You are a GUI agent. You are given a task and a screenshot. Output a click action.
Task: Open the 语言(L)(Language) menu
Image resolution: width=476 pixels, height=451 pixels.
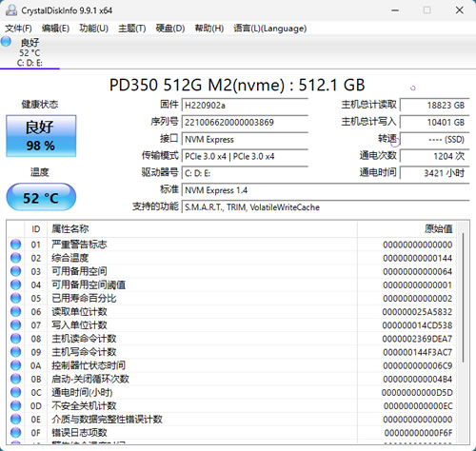pos(270,29)
